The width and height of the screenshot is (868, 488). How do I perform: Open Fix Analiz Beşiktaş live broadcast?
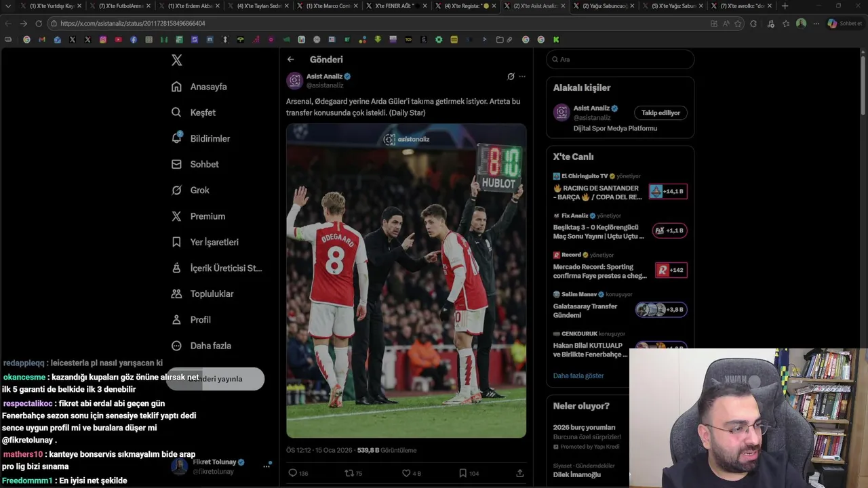click(x=620, y=226)
